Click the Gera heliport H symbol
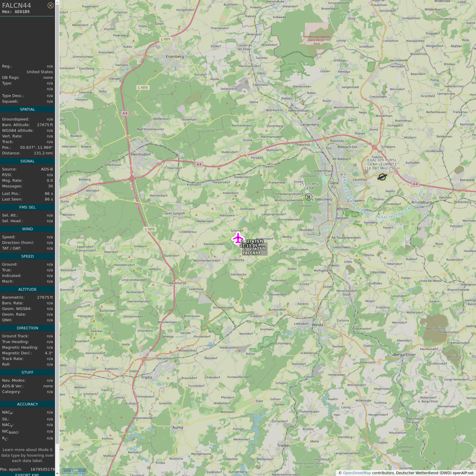476x476 pixels. (308, 197)
